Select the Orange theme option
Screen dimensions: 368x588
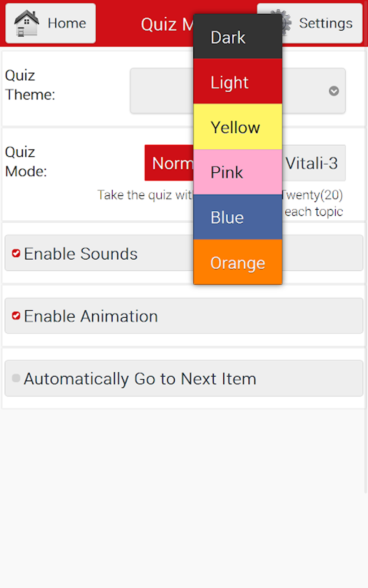[x=237, y=262]
